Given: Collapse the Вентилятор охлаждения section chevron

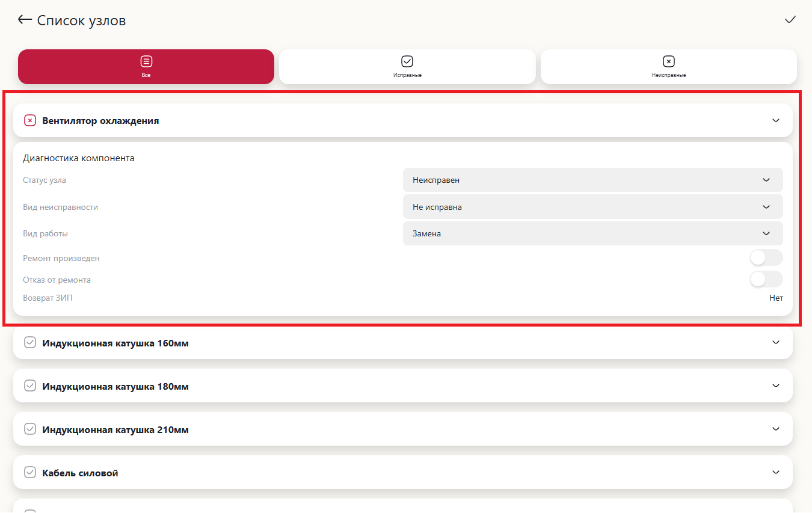Looking at the screenshot, I should (775, 120).
